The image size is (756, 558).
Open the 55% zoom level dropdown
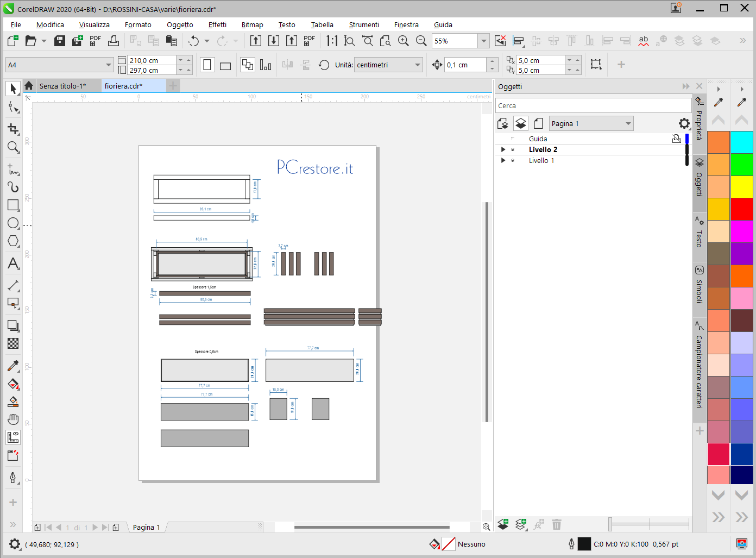tap(483, 41)
